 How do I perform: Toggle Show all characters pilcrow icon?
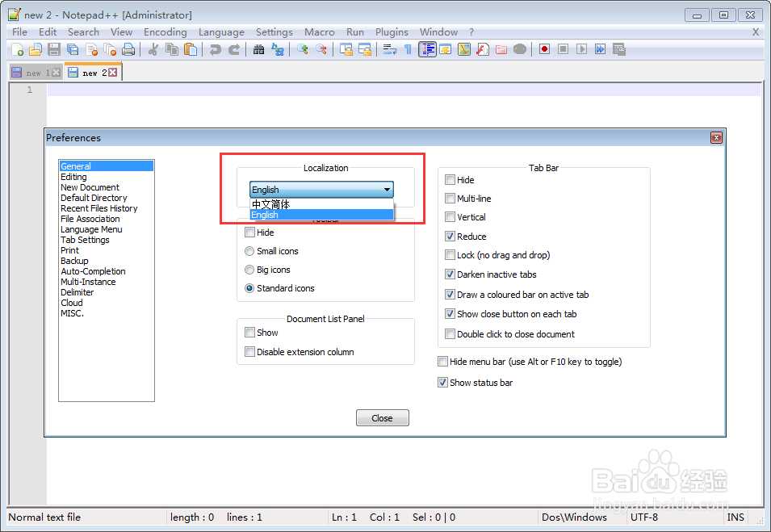point(409,49)
